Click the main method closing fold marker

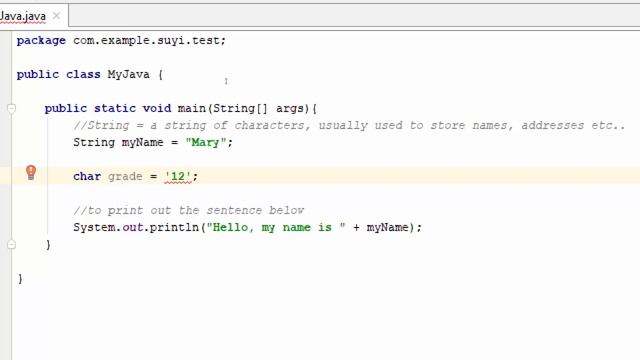pyautogui.click(x=11, y=244)
